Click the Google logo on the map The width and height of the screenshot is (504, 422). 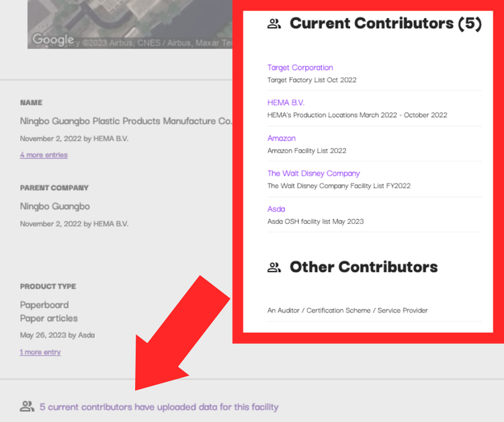(x=52, y=40)
